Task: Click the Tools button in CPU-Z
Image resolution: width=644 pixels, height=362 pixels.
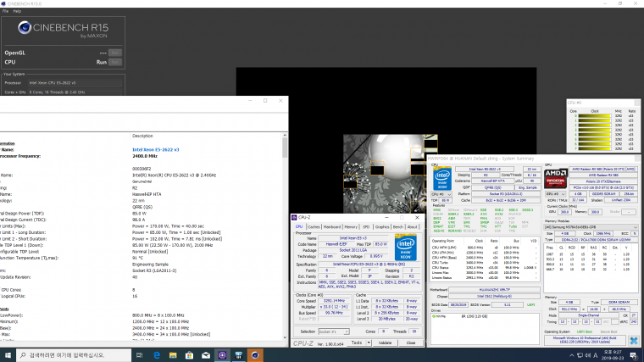Action: pos(357,343)
